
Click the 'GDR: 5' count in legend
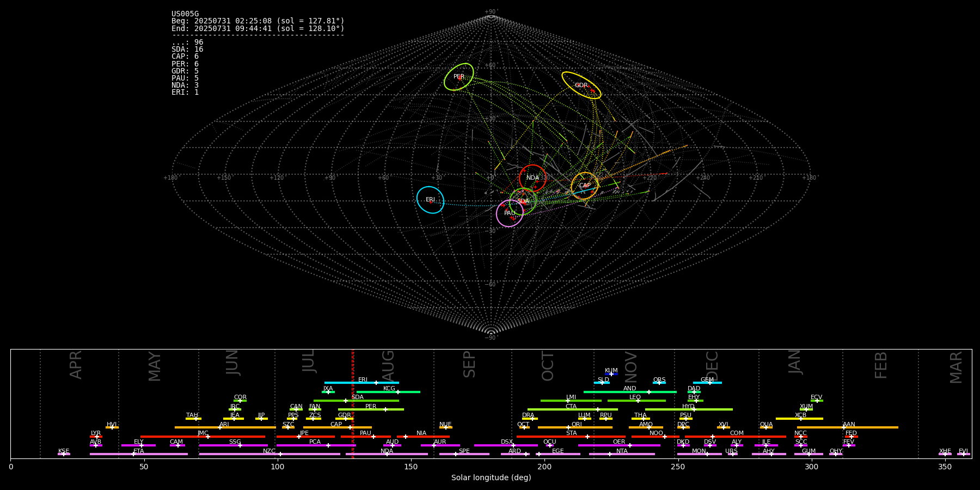pyautogui.click(x=185, y=71)
